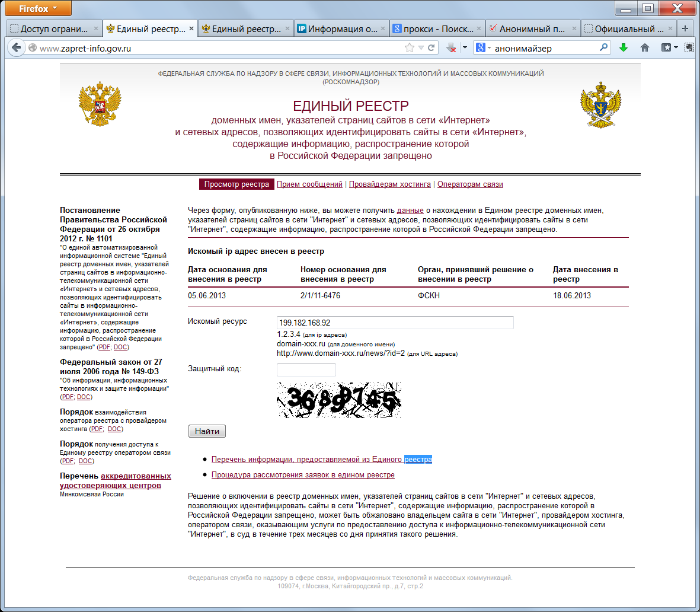The height and width of the screenshot is (612, 700).
Task: Expand the Google search engine selector dropdown
Action: click(x=484, y=48)
